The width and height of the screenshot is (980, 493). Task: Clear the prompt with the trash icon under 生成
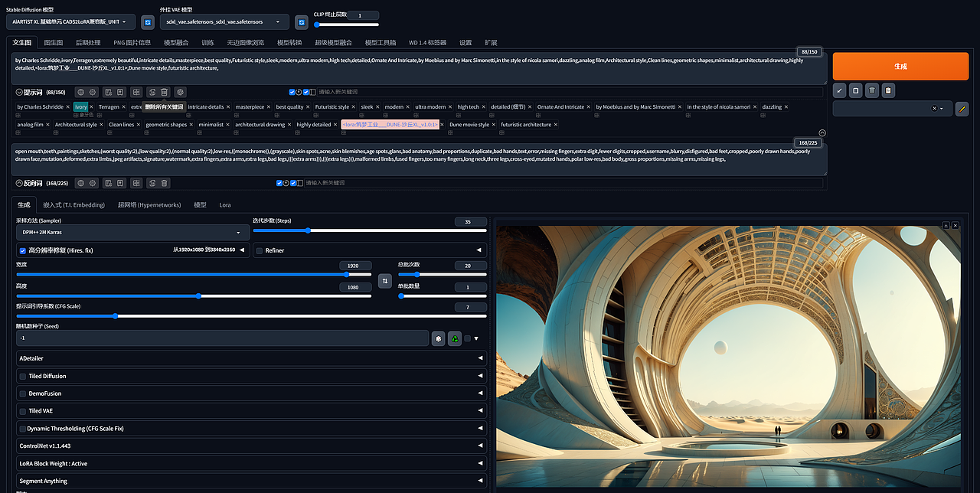click(x=872, y=90)
